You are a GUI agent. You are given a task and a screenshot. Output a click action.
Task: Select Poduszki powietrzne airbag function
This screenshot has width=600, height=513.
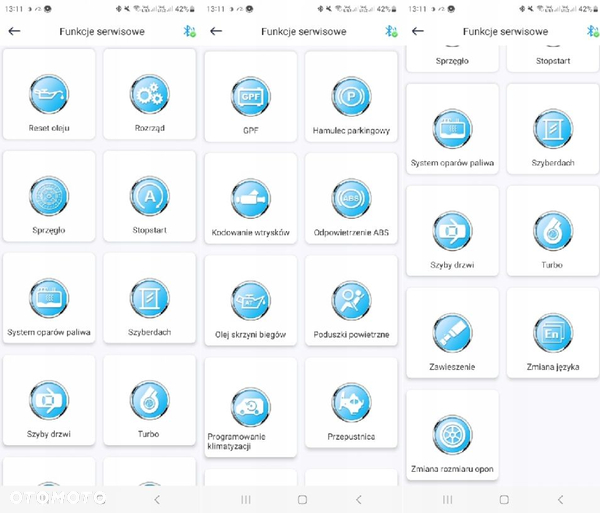point(351,300)
